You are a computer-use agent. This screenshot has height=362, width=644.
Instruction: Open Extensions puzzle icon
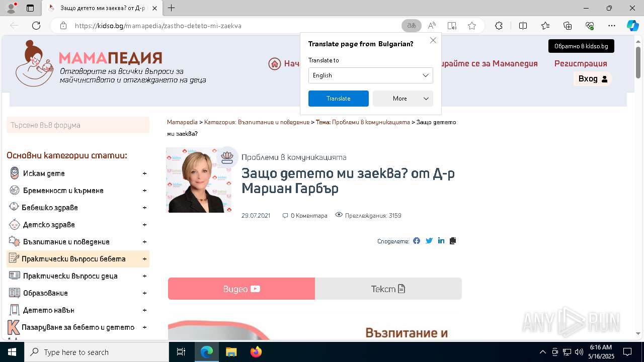click(499, 26)
